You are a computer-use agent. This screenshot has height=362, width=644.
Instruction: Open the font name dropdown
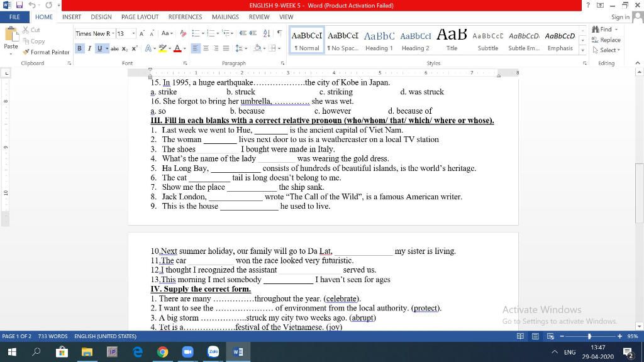pyautogui.click(x=113, y=34)
